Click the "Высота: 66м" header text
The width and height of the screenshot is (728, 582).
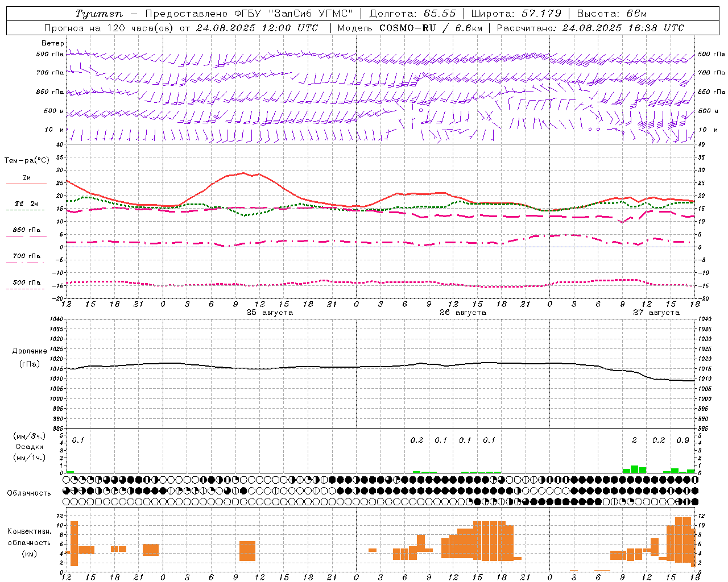pyautogui.click(x=612, y=14)
